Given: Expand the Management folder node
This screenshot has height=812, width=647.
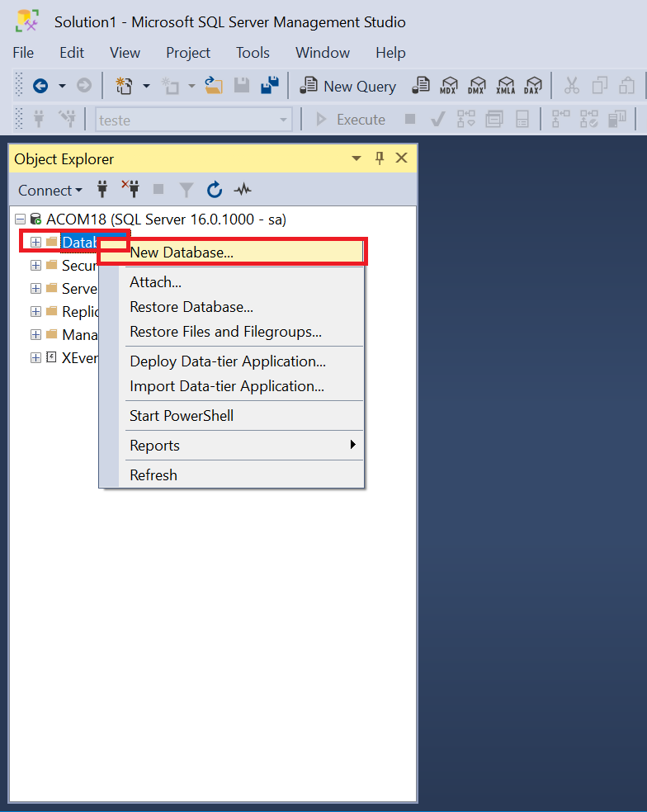Looking at the screenshot, I should click(35, 334).
